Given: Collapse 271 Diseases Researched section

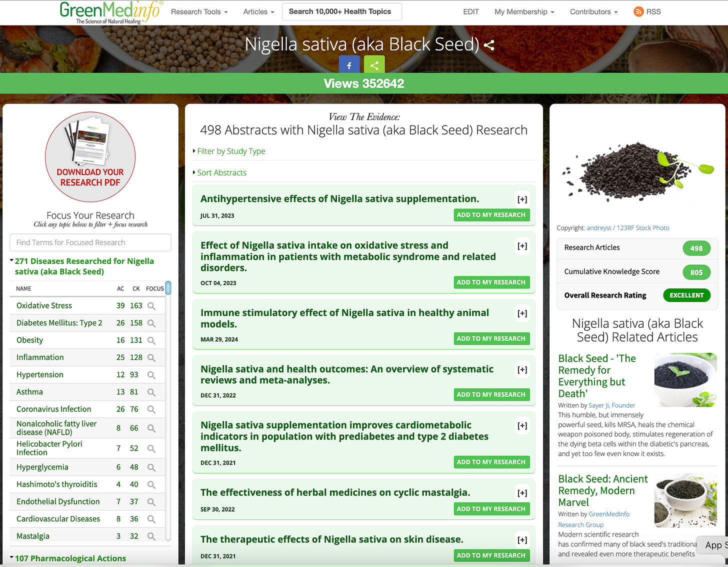Looking at the screenshot, I should [84, 266].
